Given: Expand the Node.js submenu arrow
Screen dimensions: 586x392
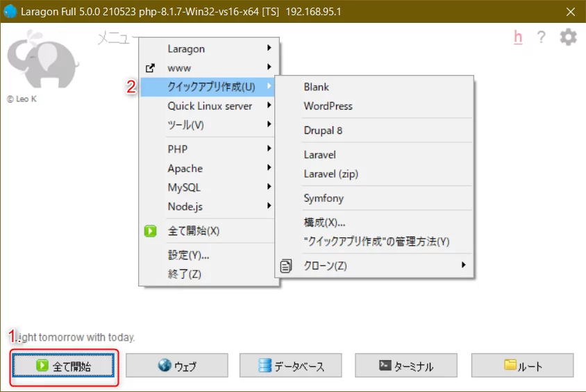Looking at the screenshot, I should pyautogui.click(x=269, y=205).
